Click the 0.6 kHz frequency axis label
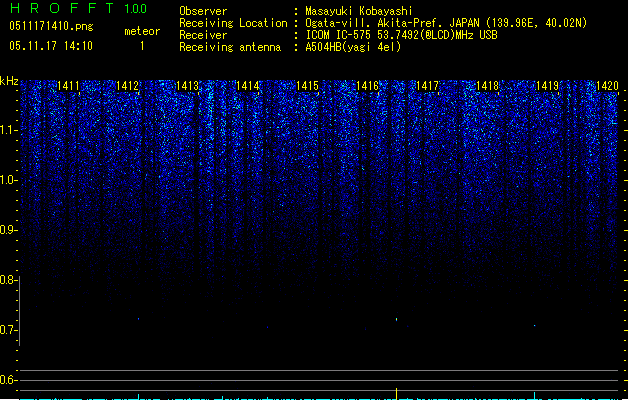Screen dimensions: 629x400 [8, 380]
